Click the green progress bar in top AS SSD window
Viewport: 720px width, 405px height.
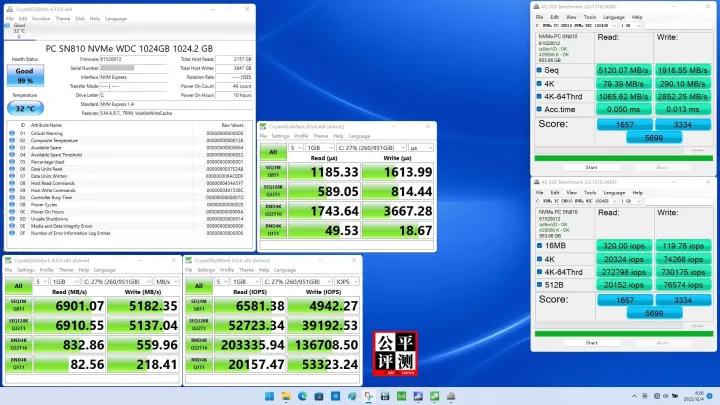[x=624, y=157]
